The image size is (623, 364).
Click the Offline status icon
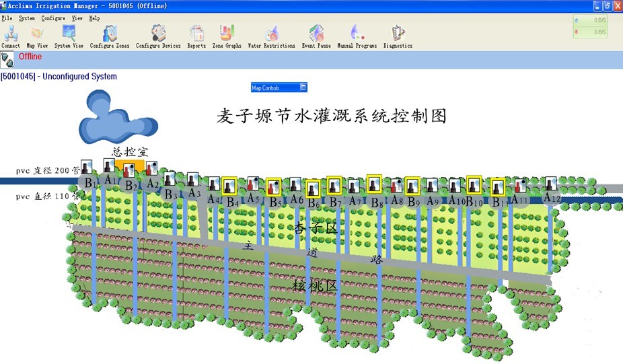(7, 60)
